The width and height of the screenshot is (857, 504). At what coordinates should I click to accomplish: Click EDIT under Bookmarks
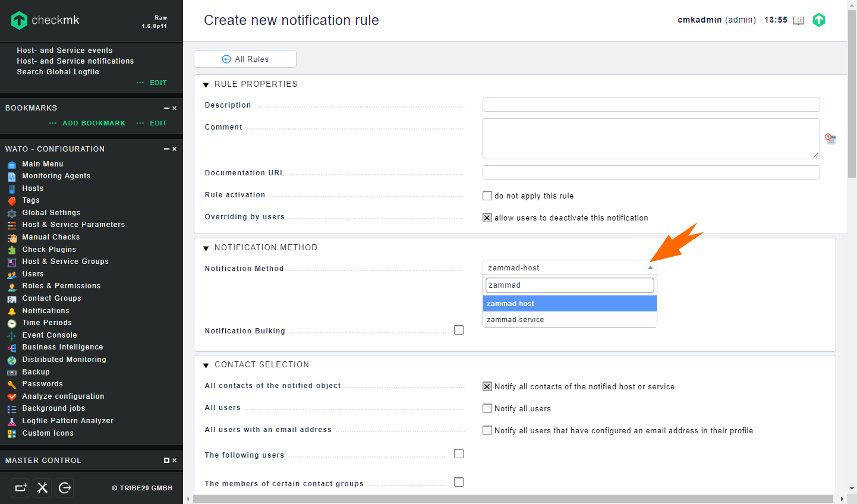(158, 123)
